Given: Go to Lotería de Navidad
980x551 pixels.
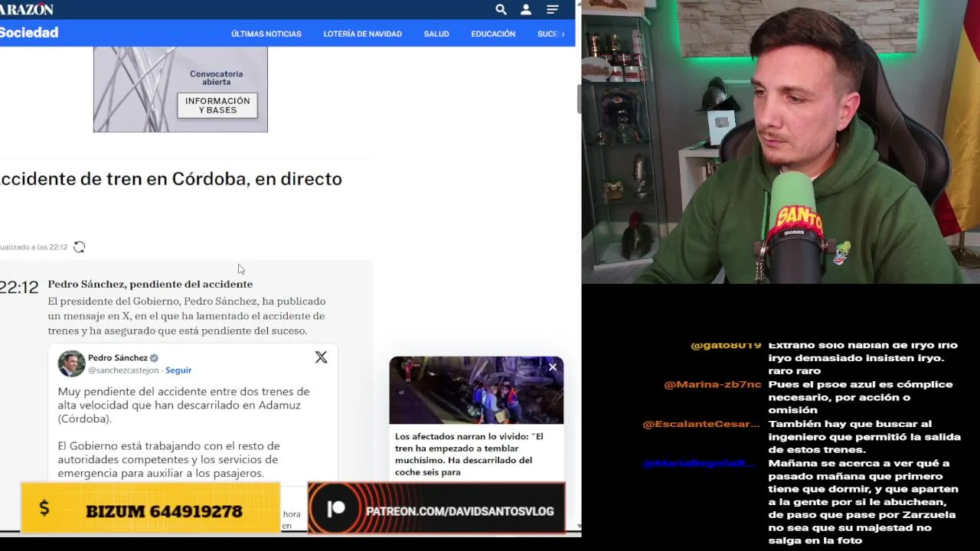Looking at the screenshot, I should [x=362, y=34].
